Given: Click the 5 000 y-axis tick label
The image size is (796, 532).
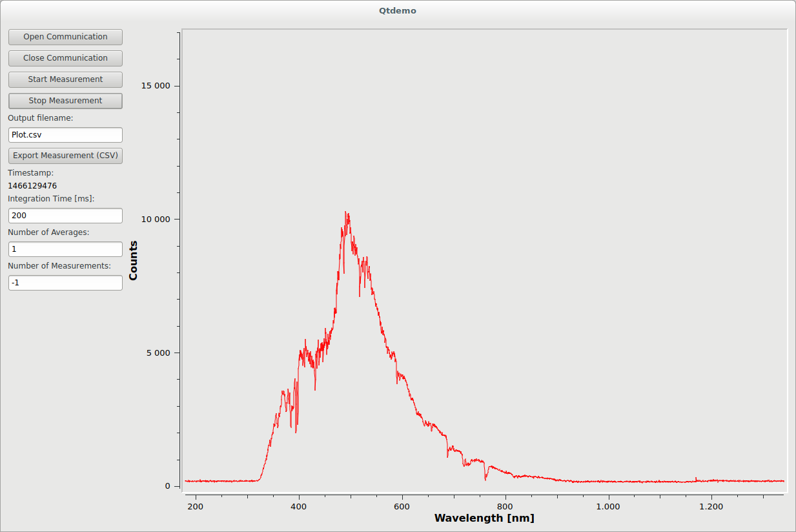Looking at the screenshot, I should [158, 353].
